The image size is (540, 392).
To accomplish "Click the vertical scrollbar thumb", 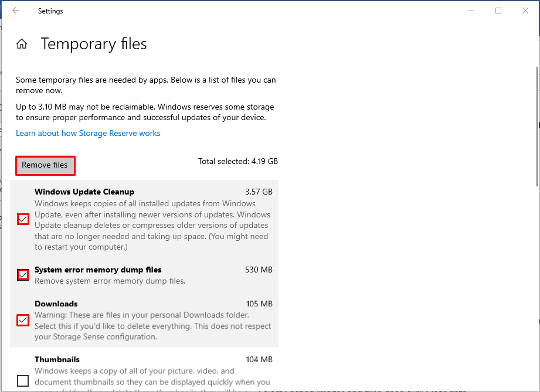I will tap(536, 126).
